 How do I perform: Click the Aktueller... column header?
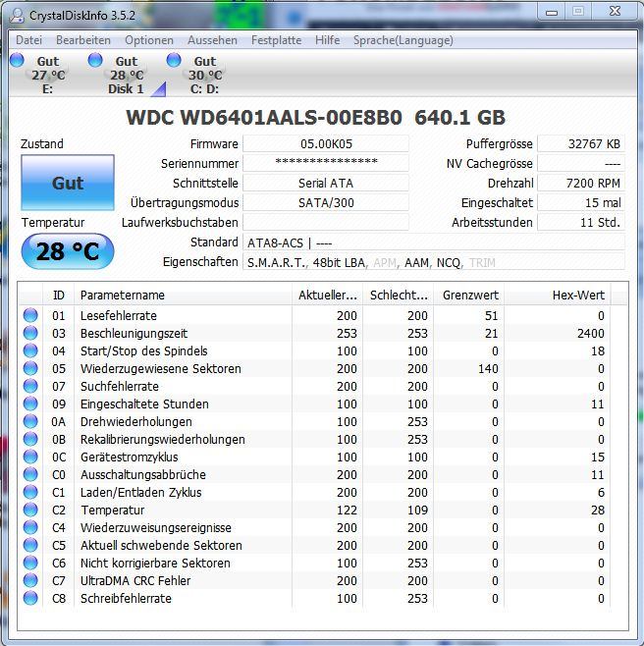[x=327, y=295]
